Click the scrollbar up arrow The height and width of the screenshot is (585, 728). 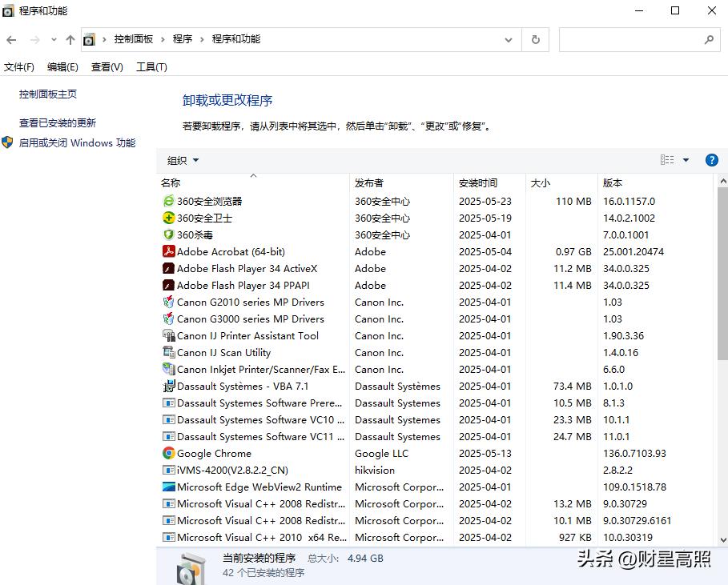(x=723, y=181)
